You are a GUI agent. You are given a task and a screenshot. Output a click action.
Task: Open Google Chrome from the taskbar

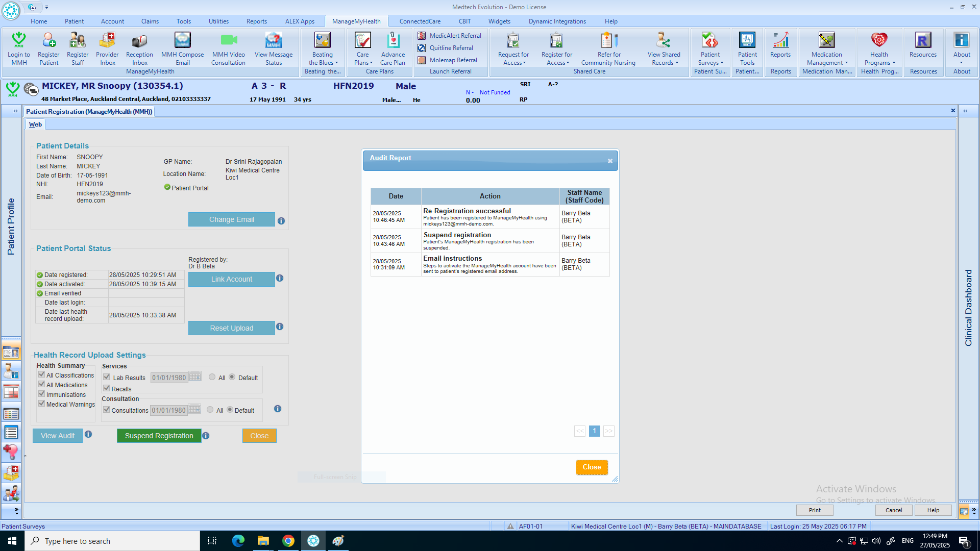[x=288, y=541]
